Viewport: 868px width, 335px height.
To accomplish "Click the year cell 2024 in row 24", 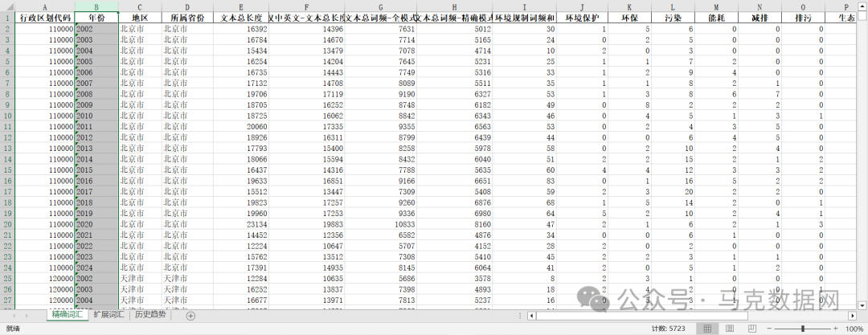I will pos(96,267).
